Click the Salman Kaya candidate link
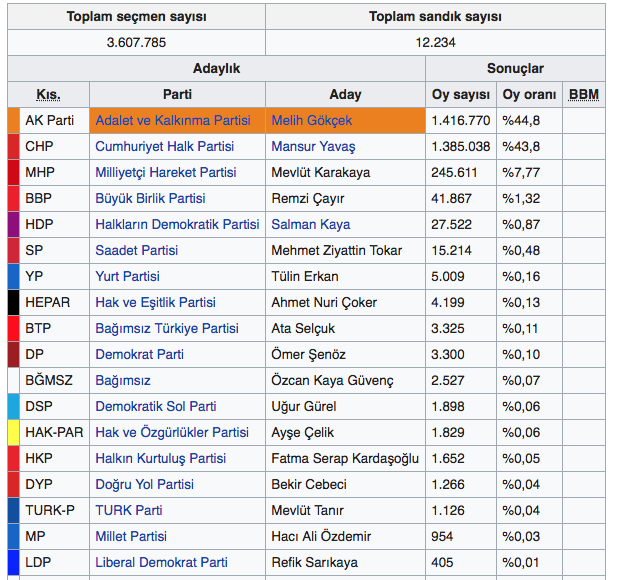 [310, 224]
